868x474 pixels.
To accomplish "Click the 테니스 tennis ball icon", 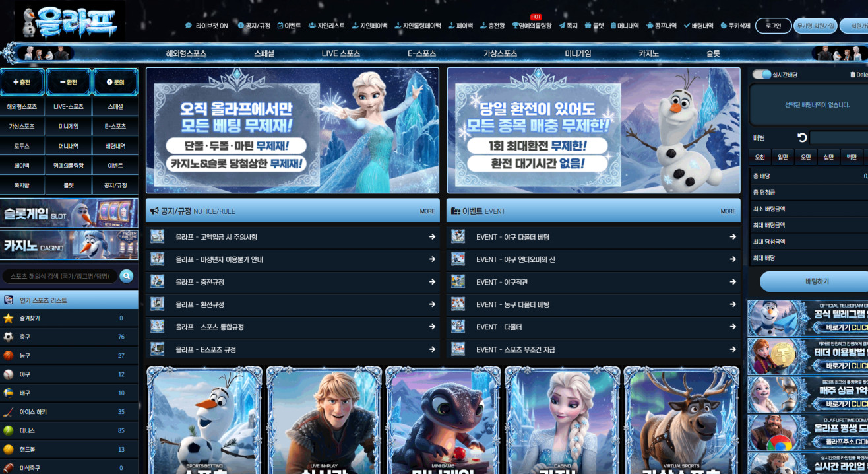I will 9,430.
